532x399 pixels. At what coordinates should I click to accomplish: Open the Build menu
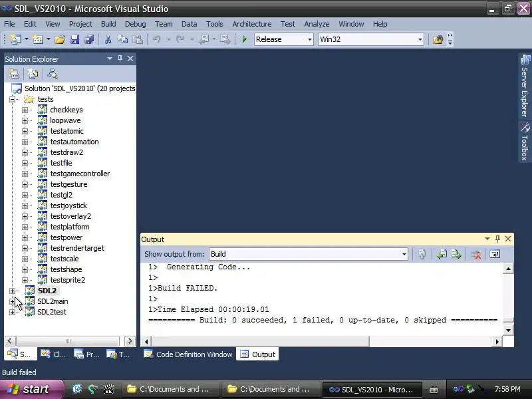(x=108, y=24)
